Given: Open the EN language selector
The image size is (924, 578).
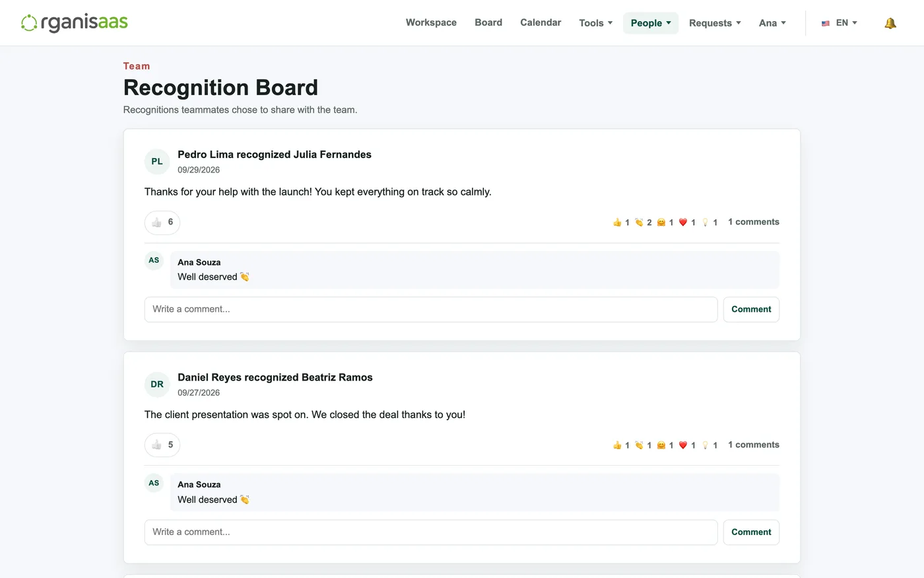Looking at the screenshot, I should point(840,23).
